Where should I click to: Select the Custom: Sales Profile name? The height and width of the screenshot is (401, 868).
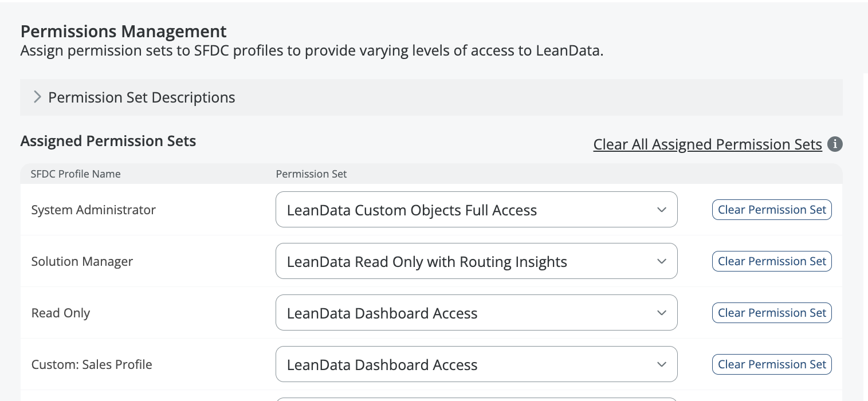click(92, 365)
